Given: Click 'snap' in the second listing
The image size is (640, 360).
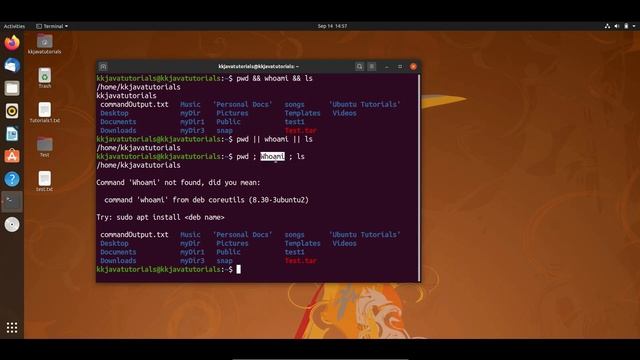Looking at the screenshot, I should coord(224,261).
